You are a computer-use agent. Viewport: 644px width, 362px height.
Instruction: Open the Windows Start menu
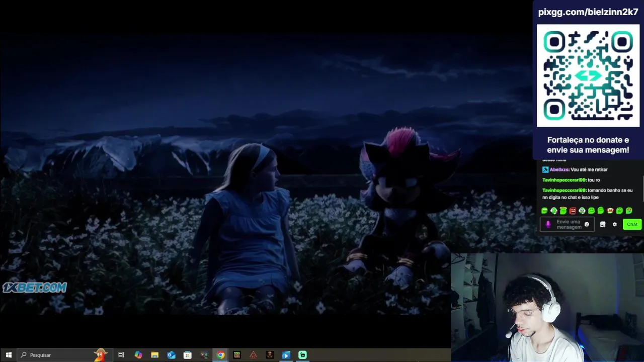click(9, 355)
